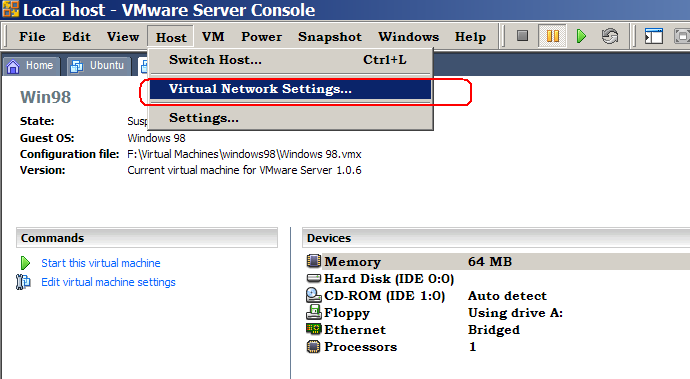Click the green Power On play icon

[581, 36]
